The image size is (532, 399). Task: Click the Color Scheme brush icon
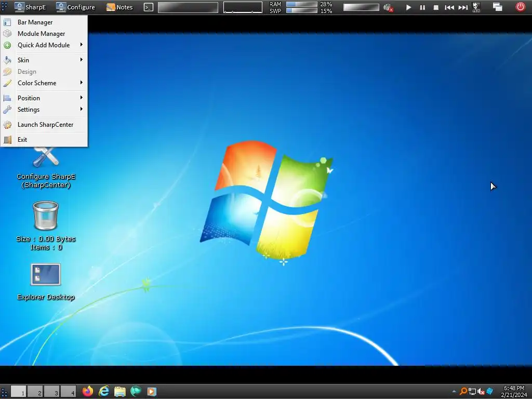point(7,83)
